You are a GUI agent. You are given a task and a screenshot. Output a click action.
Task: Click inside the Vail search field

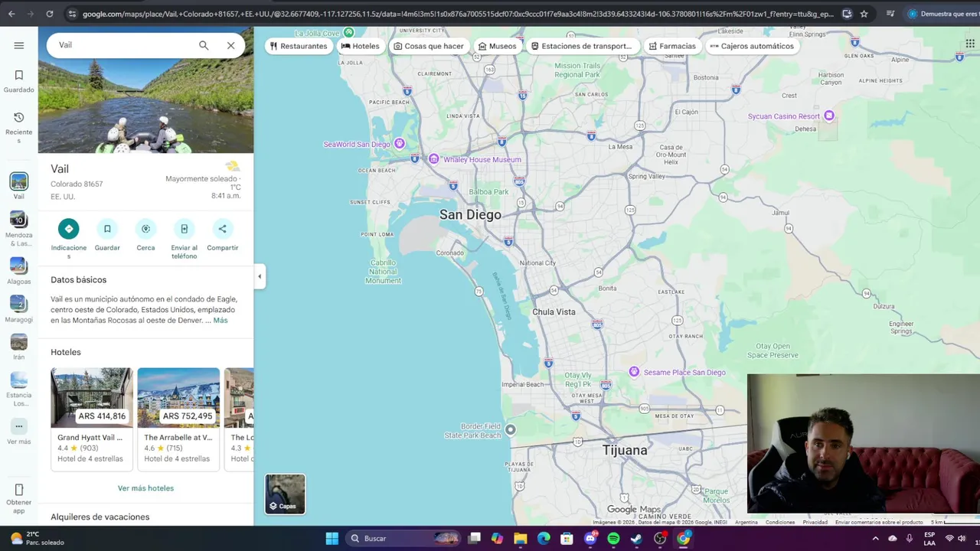(122, 45)
